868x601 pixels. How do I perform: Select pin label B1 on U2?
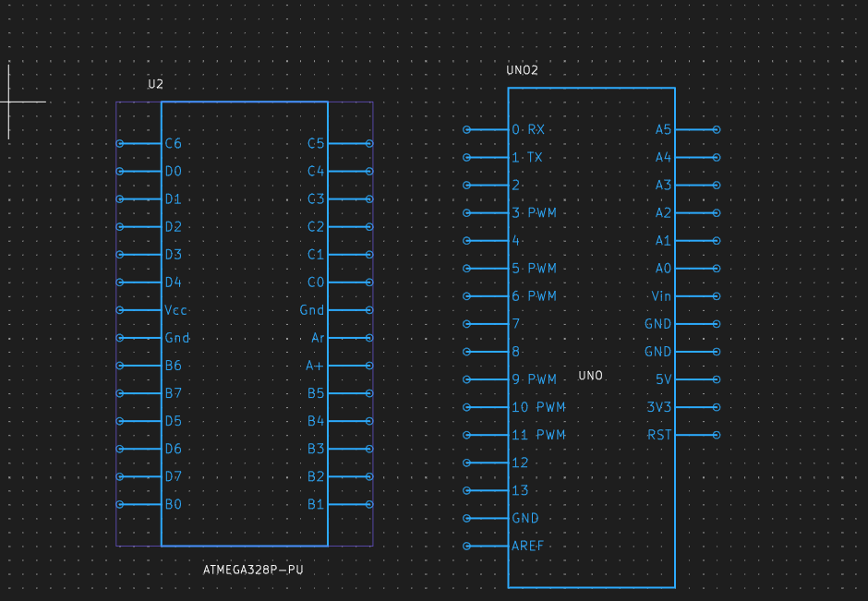pyautogui.click(x=316, y=504)
